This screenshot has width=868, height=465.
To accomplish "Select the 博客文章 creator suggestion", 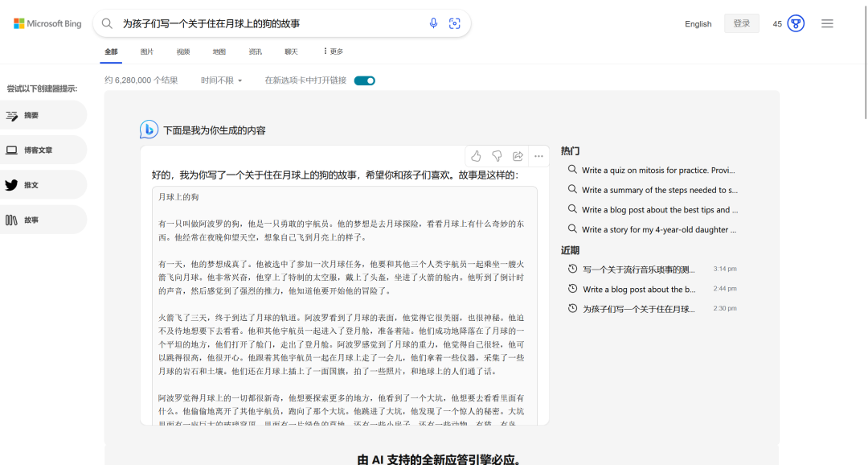I will (x=39, y=150).
